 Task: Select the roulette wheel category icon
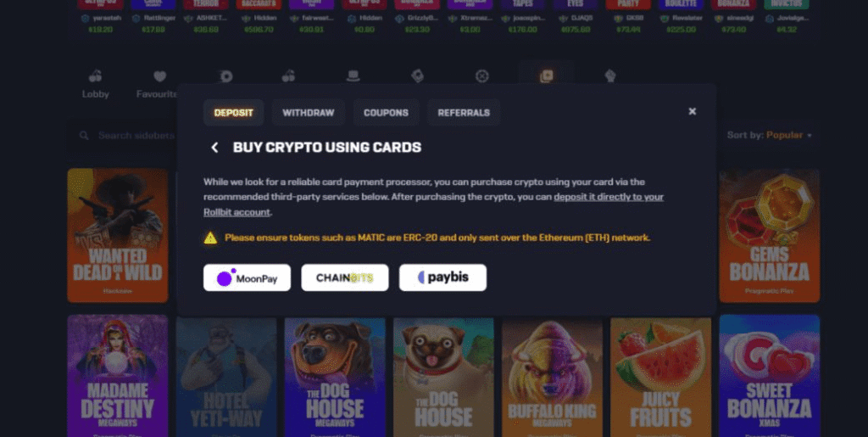(482, 76)
